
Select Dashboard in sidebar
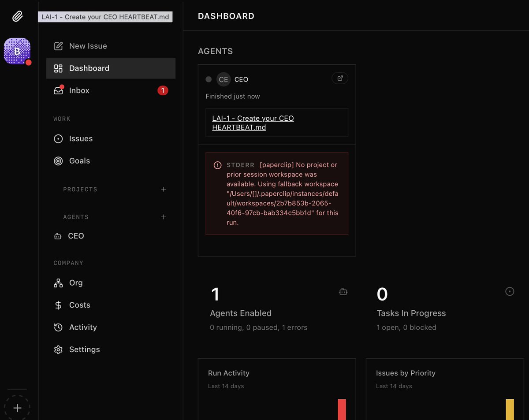111,68
